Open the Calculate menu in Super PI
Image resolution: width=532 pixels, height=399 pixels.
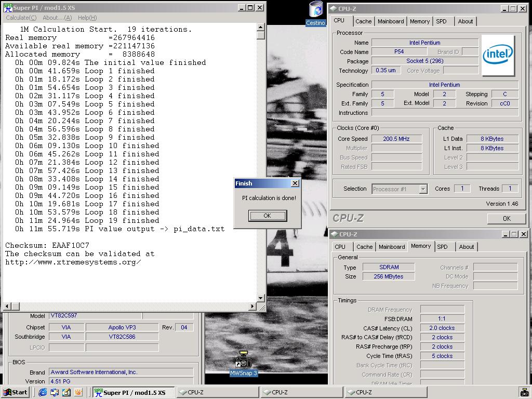coord(21,18)
